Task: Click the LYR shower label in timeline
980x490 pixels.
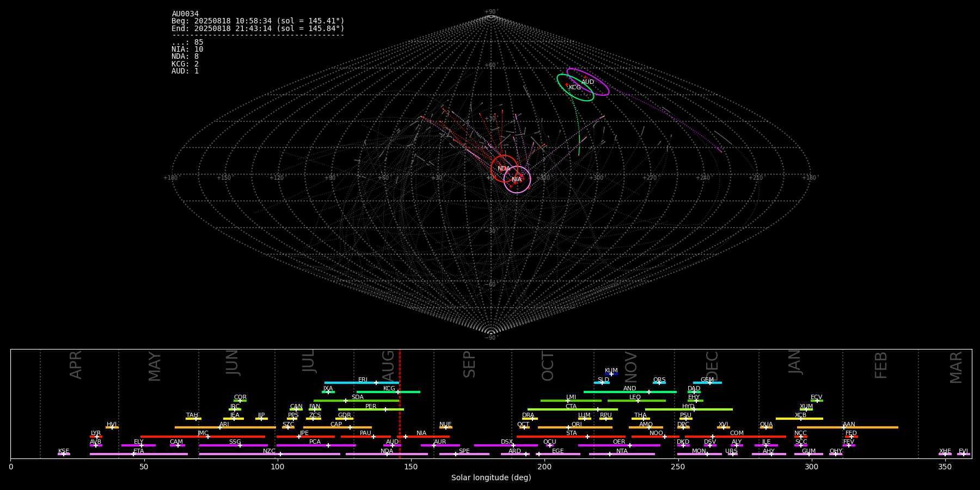Action: (x=96, y=433)
